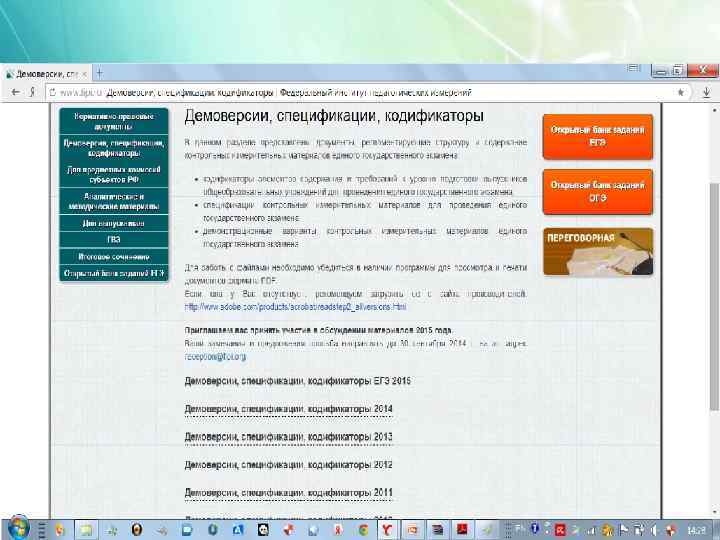Viewport: 720px width, 540px height.
Task: Click the vertical scrollbar thumb
Action: [x=714, y=296]
